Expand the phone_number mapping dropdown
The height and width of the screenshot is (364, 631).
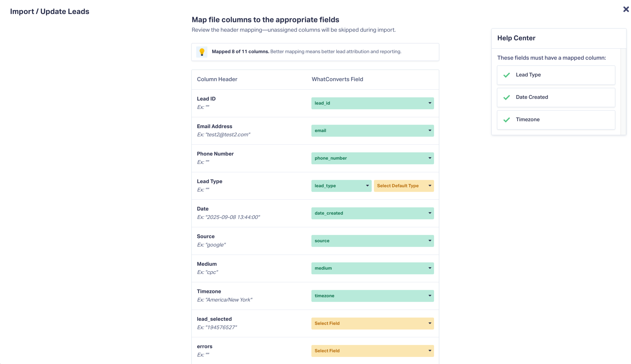coord(372,158)
